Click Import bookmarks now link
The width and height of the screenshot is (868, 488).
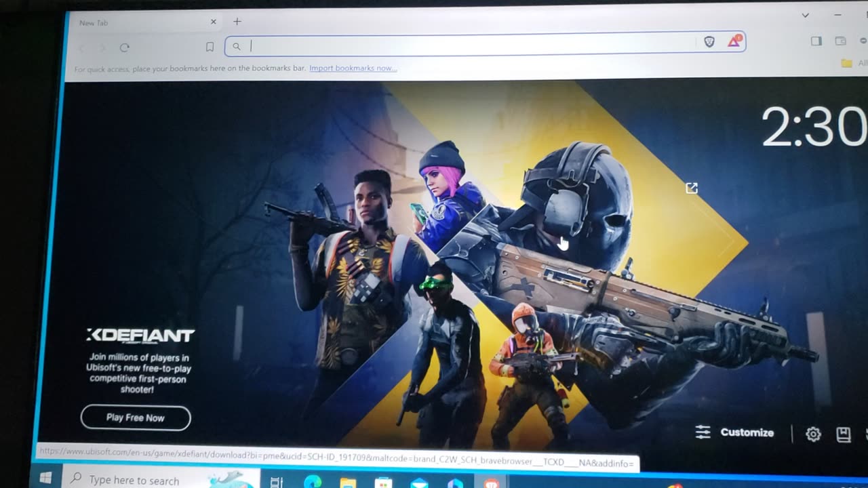point(353,68)
